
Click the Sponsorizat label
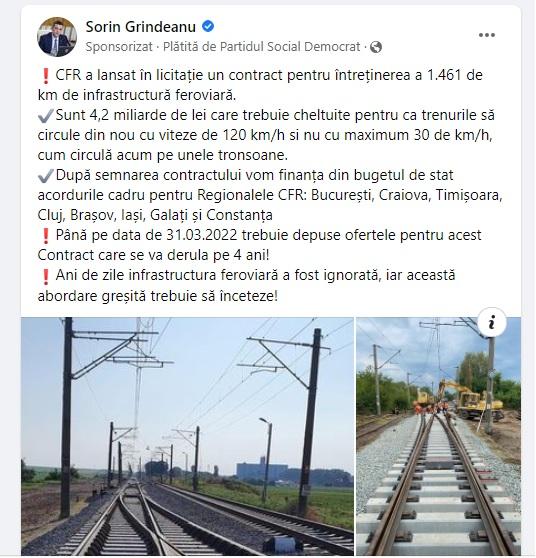119,47
